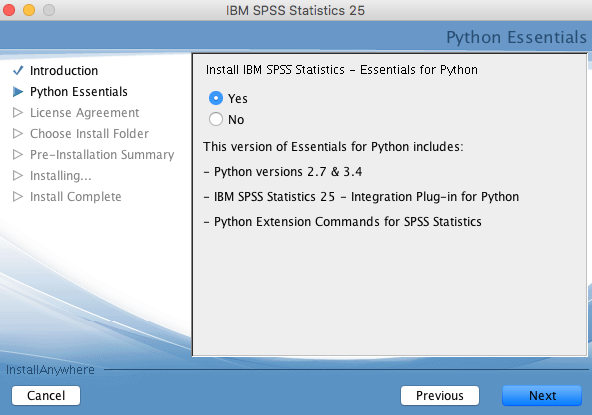Viewport: 592px width, 415px height.
Task: Select the No radio button
Action: tap(216, 119)
